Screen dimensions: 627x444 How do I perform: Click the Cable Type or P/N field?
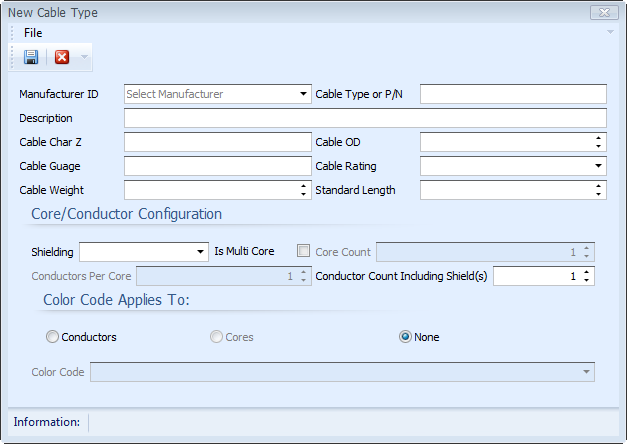coord(513,94)
